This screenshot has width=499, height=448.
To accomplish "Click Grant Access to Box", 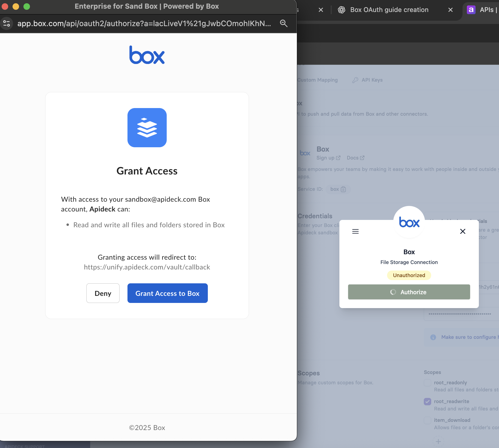I will [x=167, y=293].
